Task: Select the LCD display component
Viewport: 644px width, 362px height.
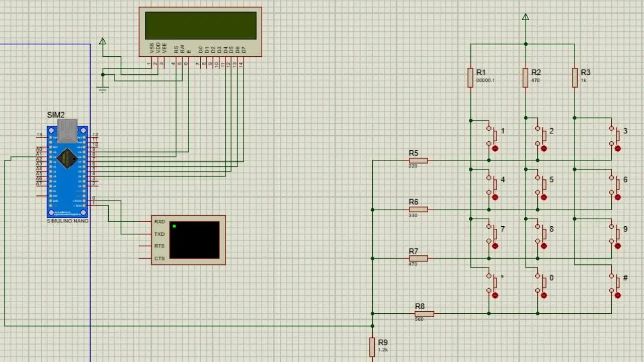Action: point(200,26)
